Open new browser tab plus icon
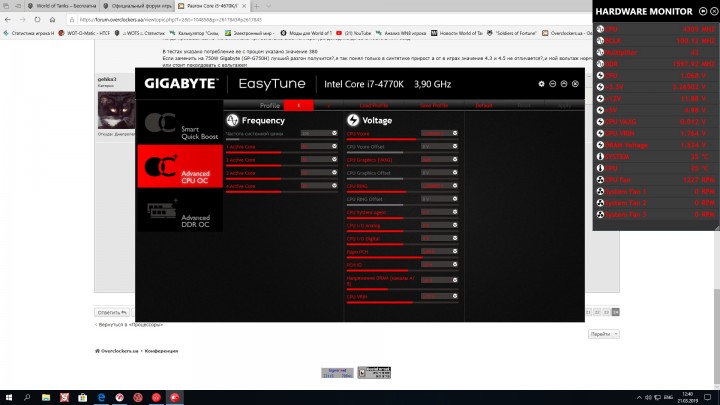 pos(256,6)
